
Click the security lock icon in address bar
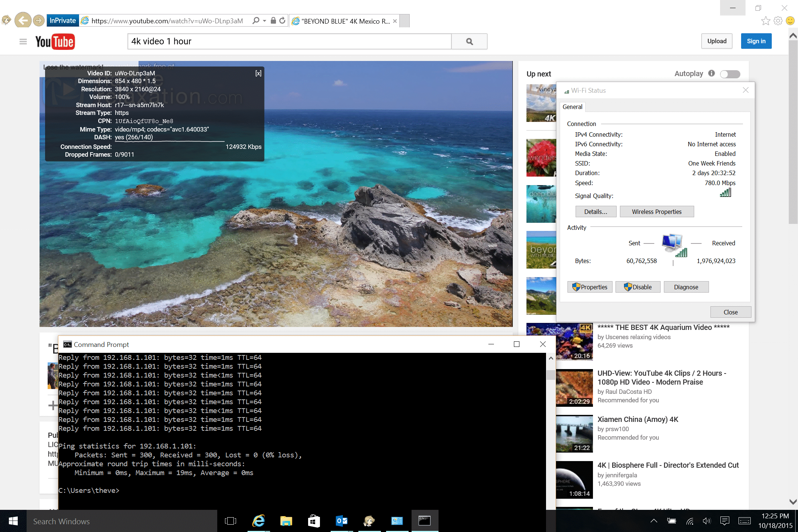[273, 21]
